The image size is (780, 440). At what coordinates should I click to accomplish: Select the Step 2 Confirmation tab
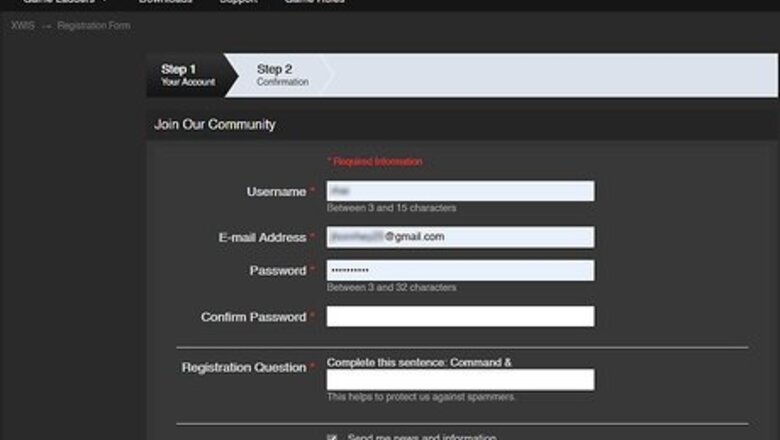[x=281, y=75]
